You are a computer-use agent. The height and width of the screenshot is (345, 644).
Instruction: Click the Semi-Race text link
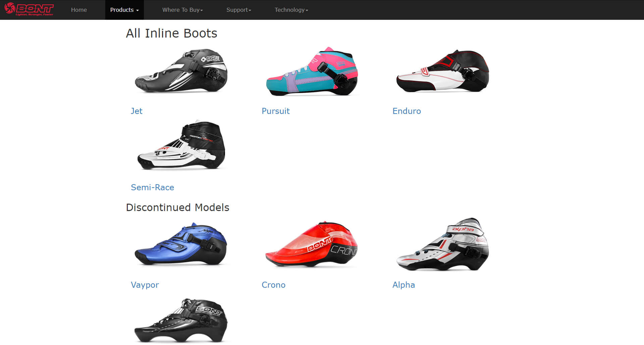click(x=152, y=187)
